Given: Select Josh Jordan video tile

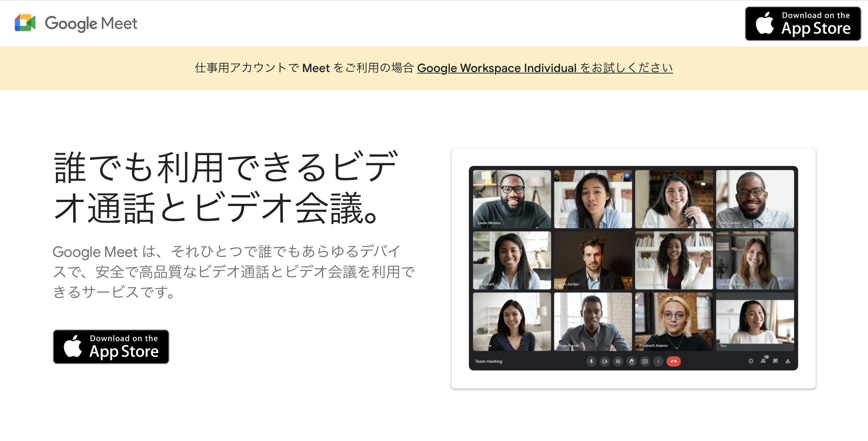Looking at the screenshot, I should point(593,261).
